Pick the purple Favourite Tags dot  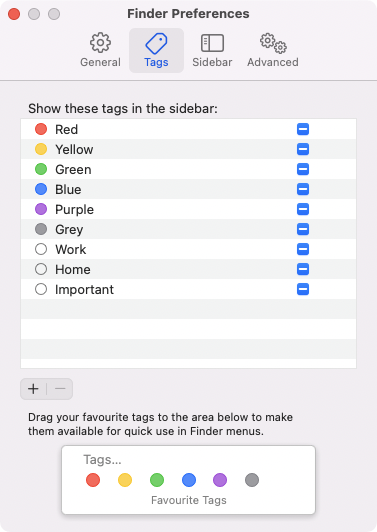[x=220, y=480]
